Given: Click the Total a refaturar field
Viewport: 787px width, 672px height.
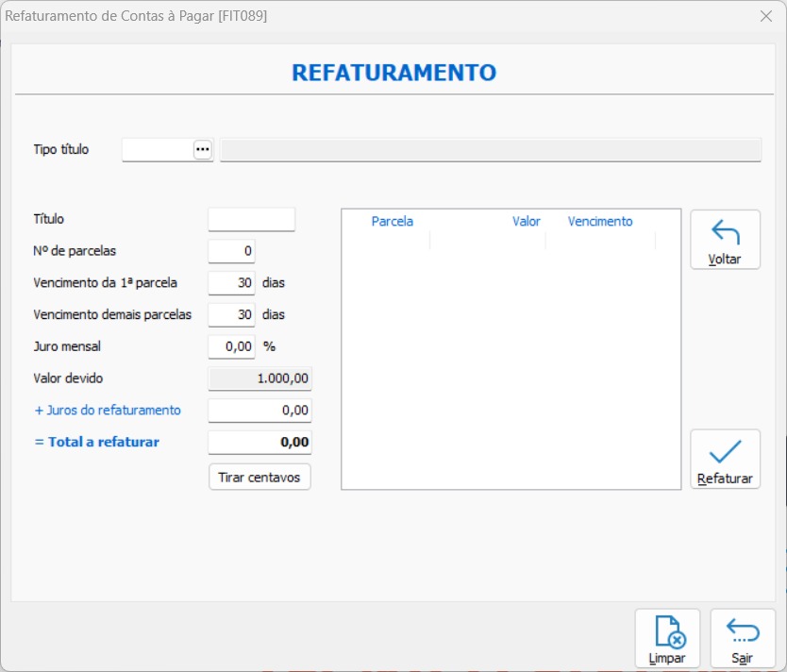Looking at the screenshot, I should click(260, 442).
